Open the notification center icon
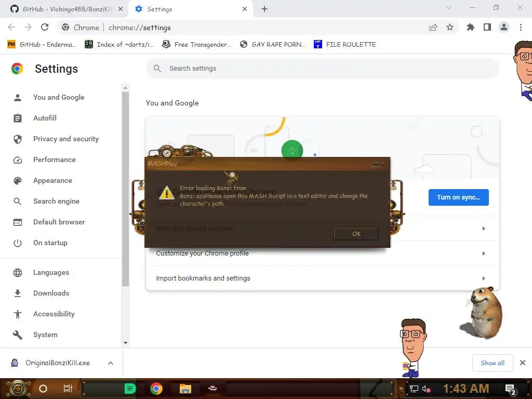 pyautogui.click(x=511, y=389)
